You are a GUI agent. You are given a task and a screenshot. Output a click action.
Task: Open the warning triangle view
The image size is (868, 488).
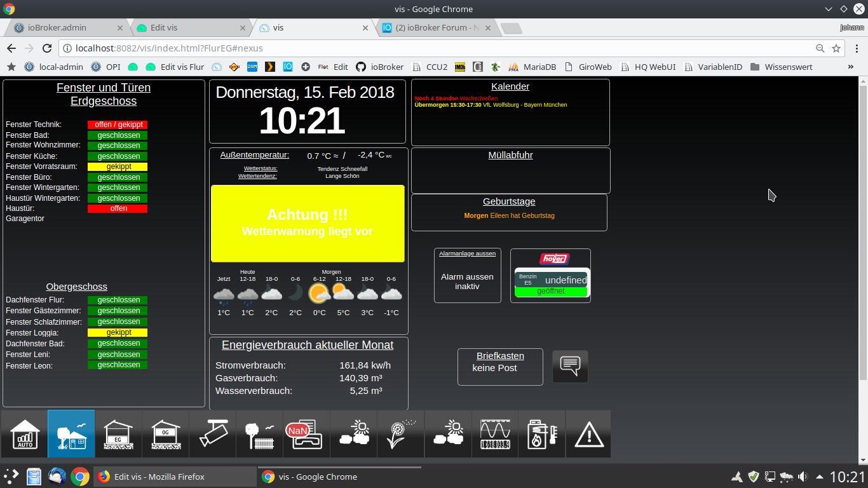pyautogui.click(x=588, y=434)
